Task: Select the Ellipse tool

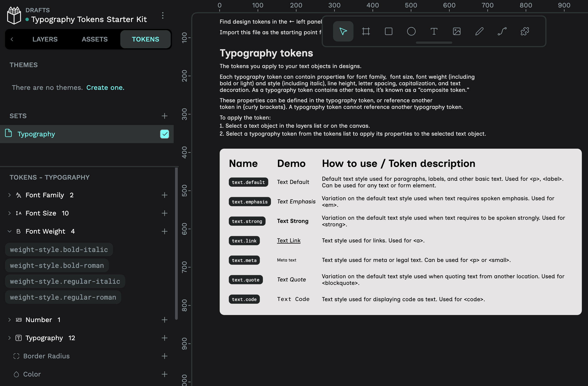Action: (411, 31)
